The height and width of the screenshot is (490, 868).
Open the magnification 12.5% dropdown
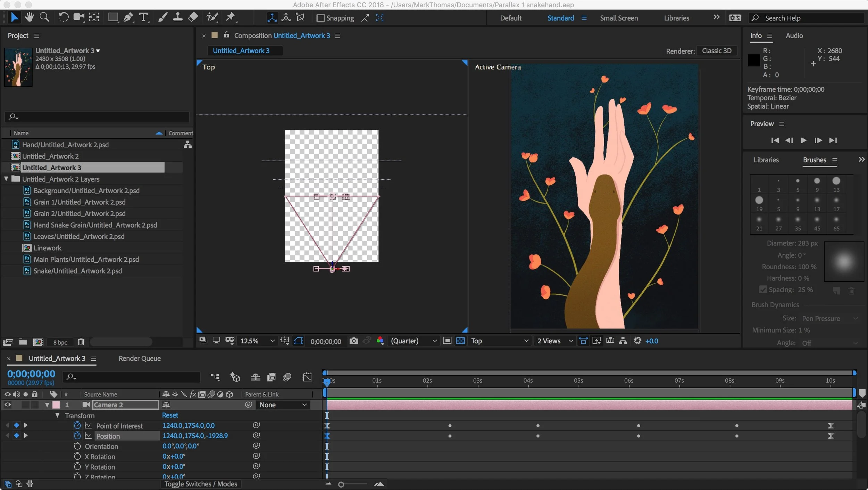pyautogui.click(x=257, y=341)
